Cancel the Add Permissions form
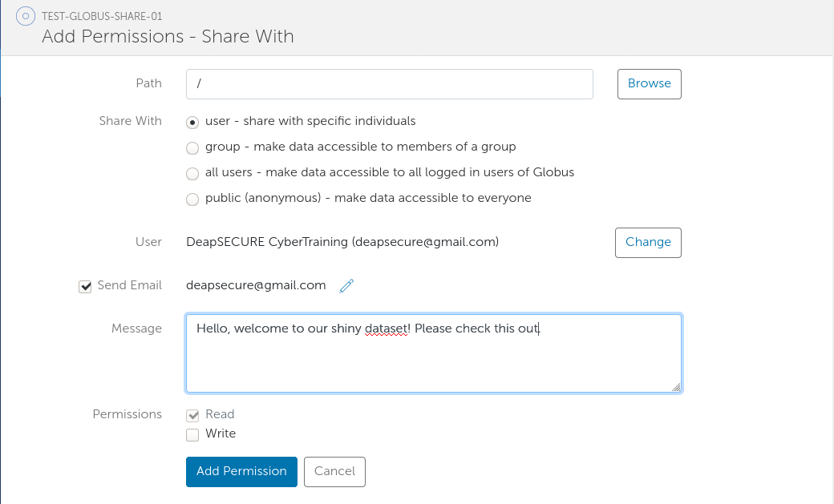 334,471
